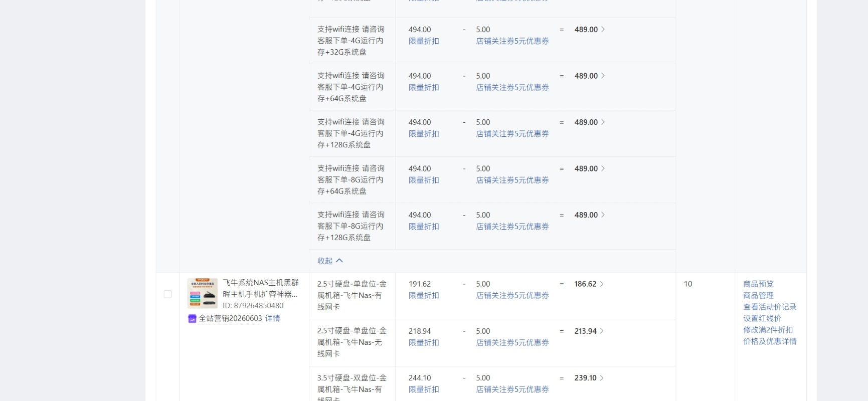
Task: View 查看活动价记录 activity price records
Action: click(x=770, y=307)
